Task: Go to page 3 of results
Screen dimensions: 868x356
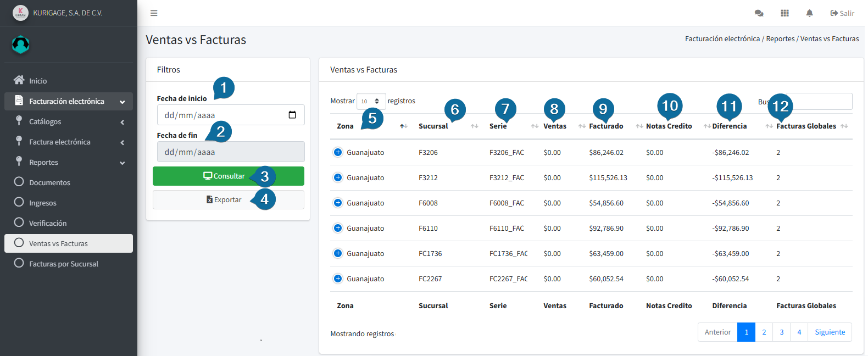Action: point(781,332)
